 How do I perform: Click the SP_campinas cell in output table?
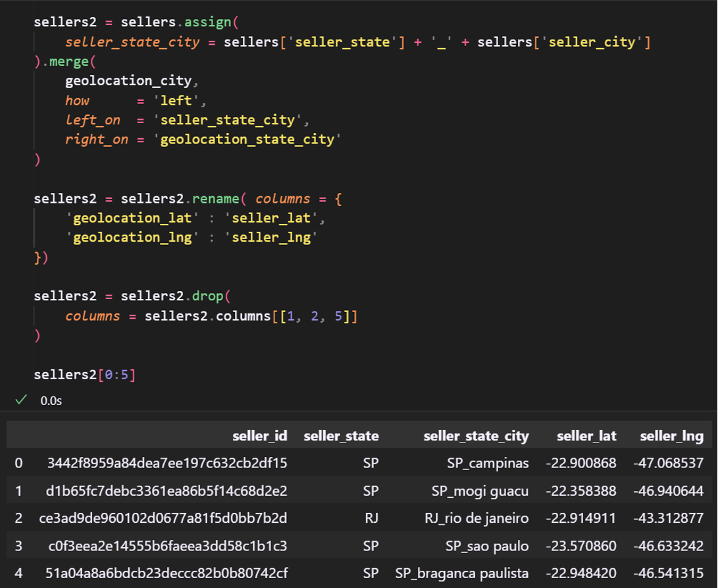[x=487, y=463]
